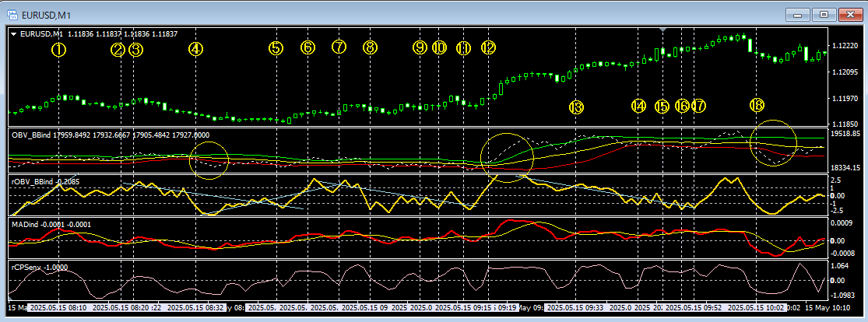Click time label 2025.05.15 10:02

pos(756,306)
